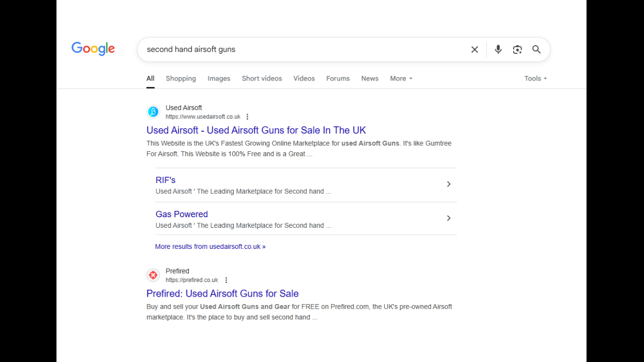Open three-dot menu beside prefired.co.uk URL
This screenshot has height=362, width=644.
(x=226, y=280)
